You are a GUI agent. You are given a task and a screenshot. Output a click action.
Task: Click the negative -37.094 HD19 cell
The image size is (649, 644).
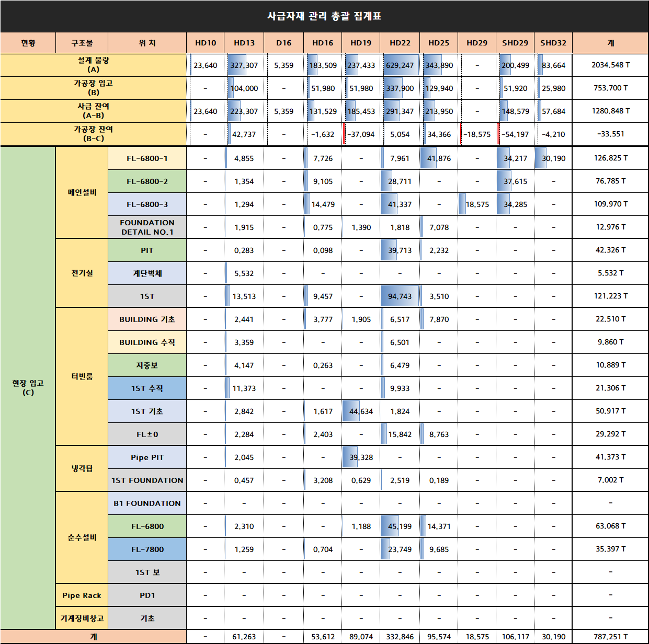[361, 134]
